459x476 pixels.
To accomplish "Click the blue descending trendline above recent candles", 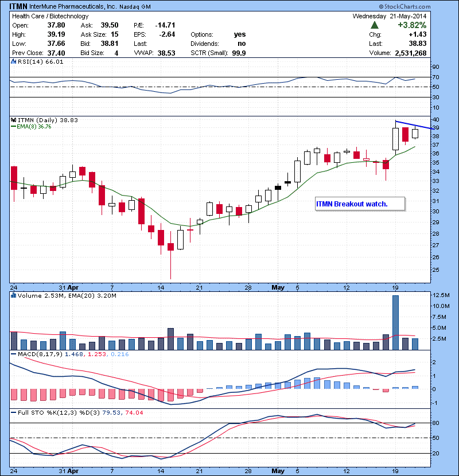I will pos(415,126).
